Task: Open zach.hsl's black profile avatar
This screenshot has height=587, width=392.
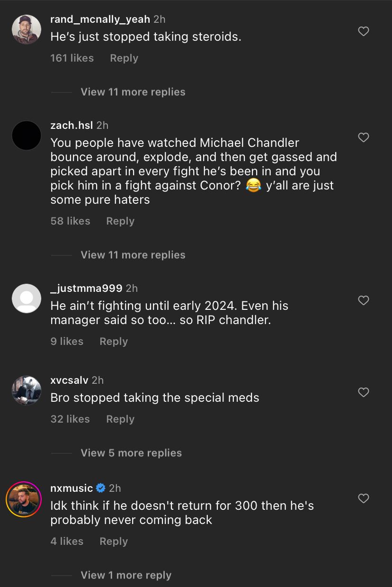Action: pyautogui.click(x=26, y=135)
